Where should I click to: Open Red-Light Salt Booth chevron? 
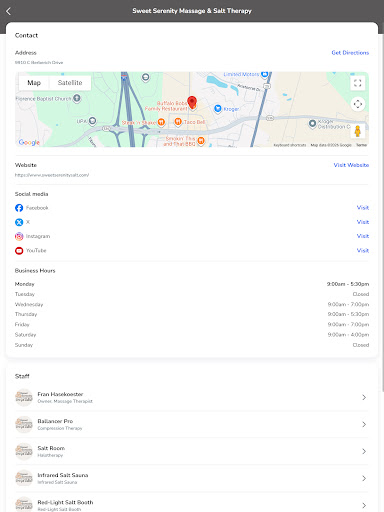coord(364,505)
